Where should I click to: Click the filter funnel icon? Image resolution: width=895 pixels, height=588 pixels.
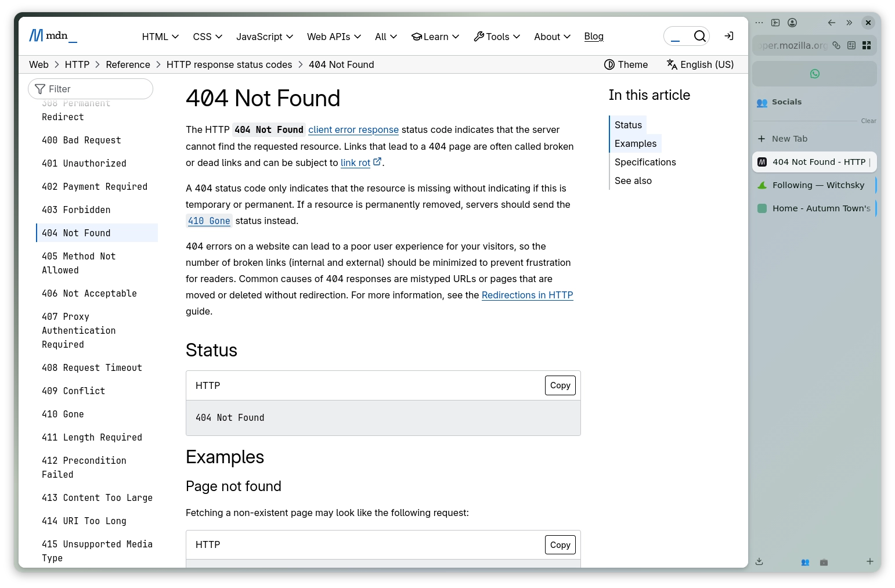point(40,89)
